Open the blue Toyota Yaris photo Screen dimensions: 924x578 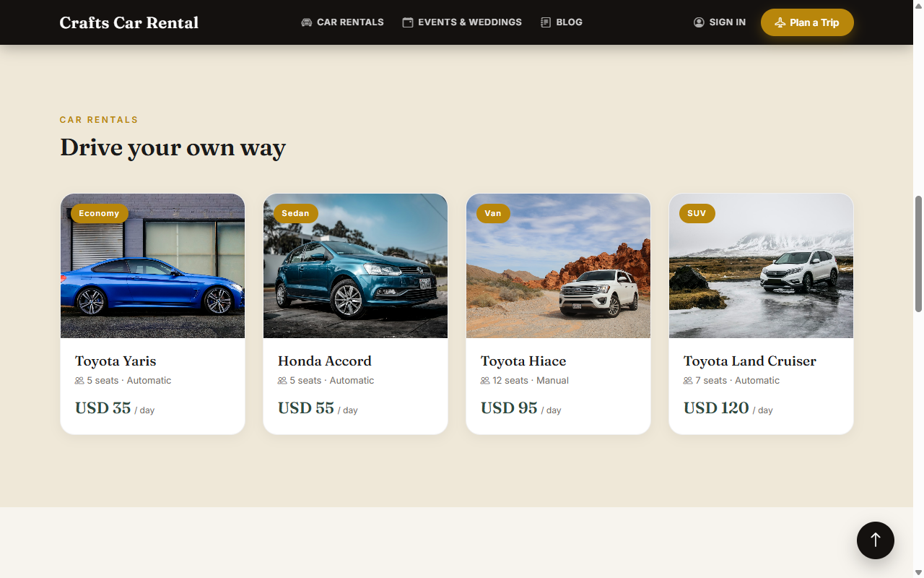(152, 266)
